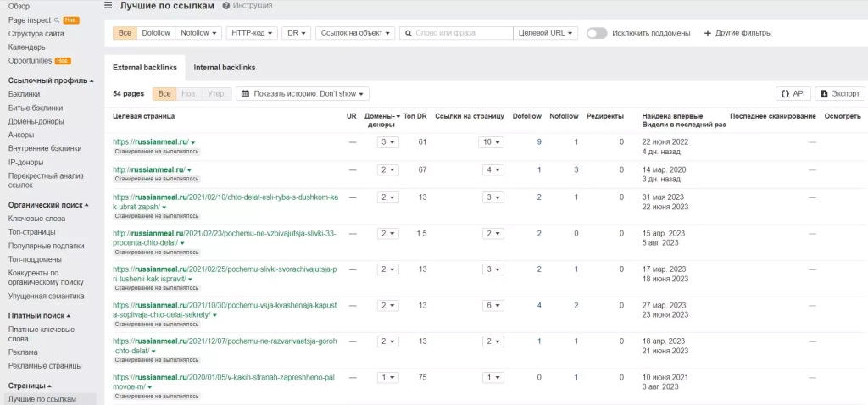Sort by Топ DR column header
The image size is (868, 405).
pyautogui.click(x=415, y=116)
